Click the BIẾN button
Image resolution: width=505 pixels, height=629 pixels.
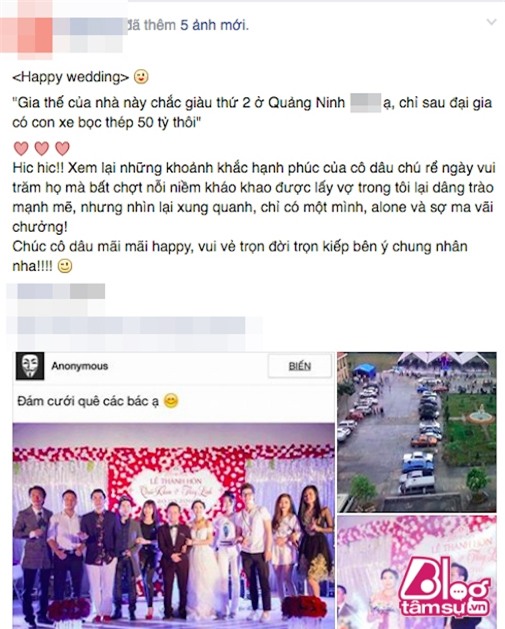point(300,366)
